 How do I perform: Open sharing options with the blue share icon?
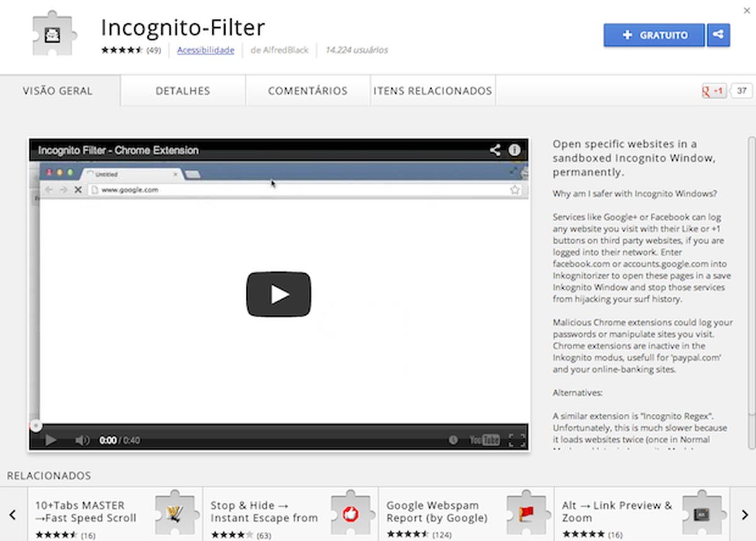coord(719,35)
